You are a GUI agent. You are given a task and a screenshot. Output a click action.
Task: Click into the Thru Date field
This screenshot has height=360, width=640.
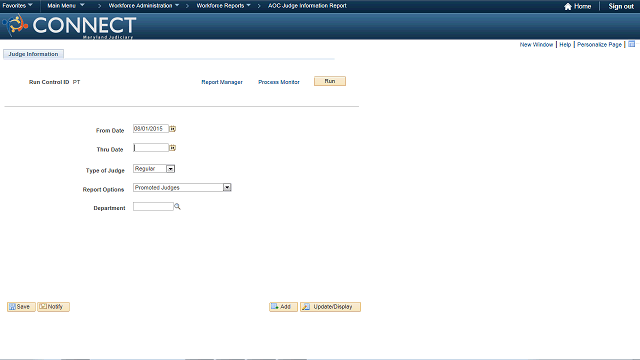(x=151, y=147)
